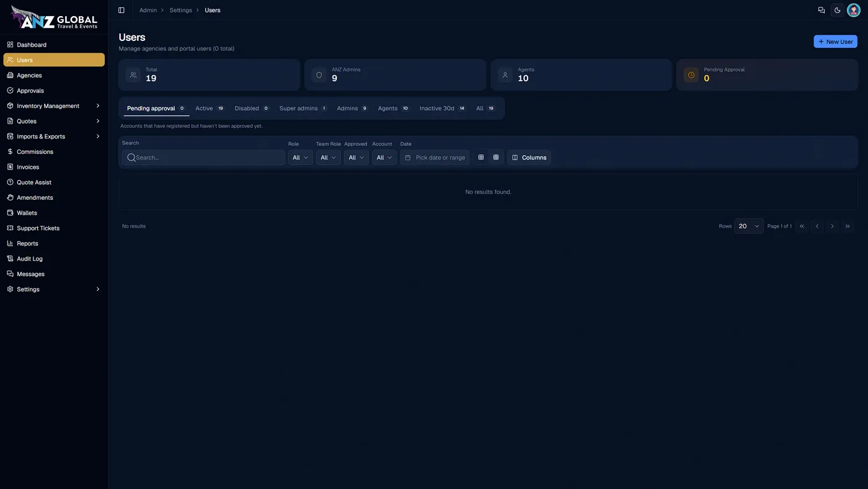868x489 pixels.
Task: Go to Dashboard in sidebar
Action: click(54, 45)
